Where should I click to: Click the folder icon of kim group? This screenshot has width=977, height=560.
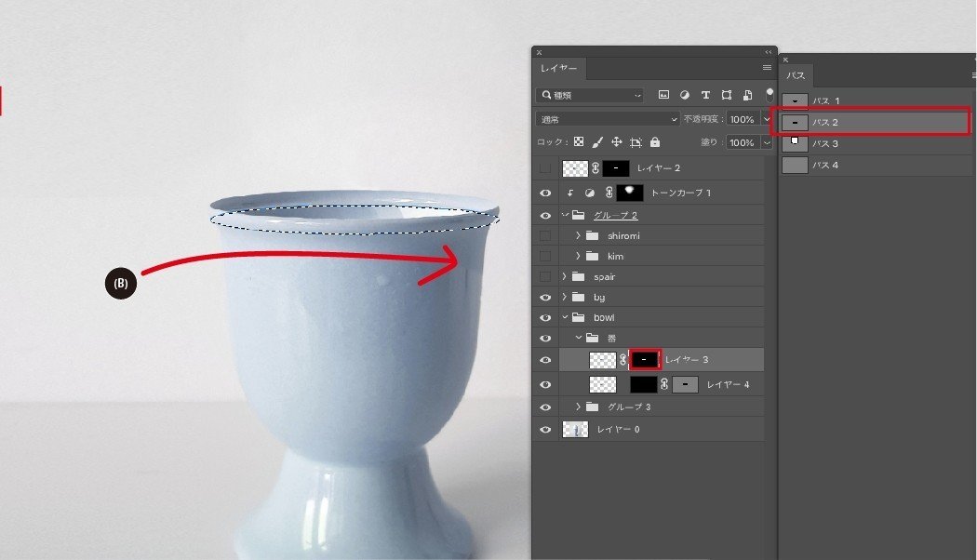pyautogui.click(x=593, y=256)
